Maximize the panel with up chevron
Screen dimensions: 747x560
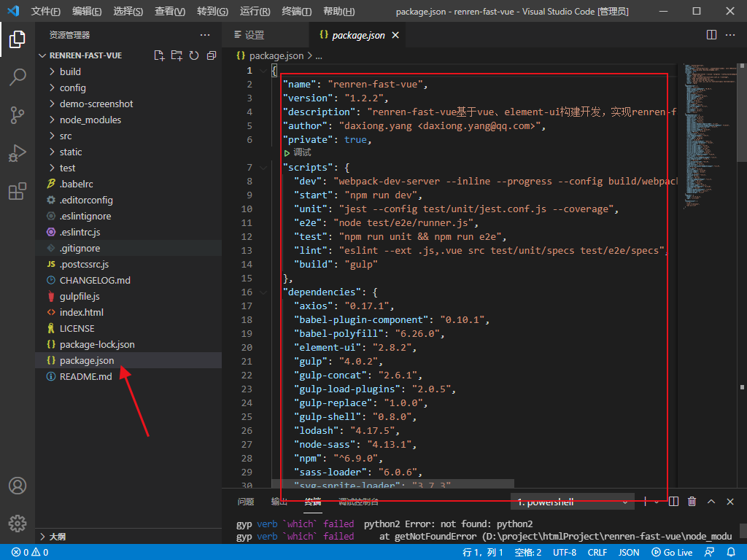tap(711, 502)
